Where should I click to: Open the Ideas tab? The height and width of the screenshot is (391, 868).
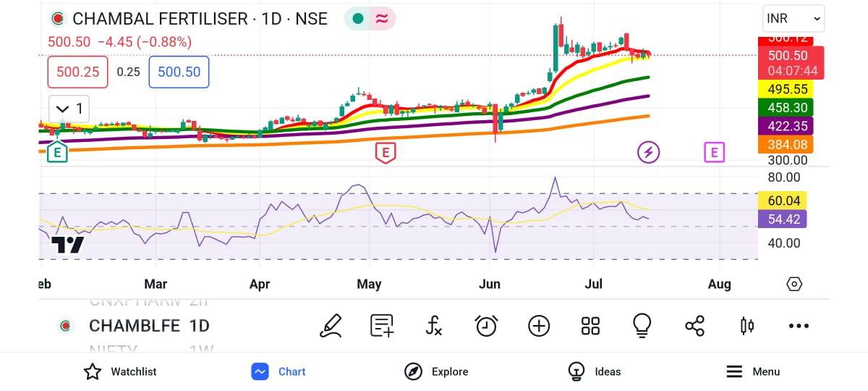click(595, 371)
